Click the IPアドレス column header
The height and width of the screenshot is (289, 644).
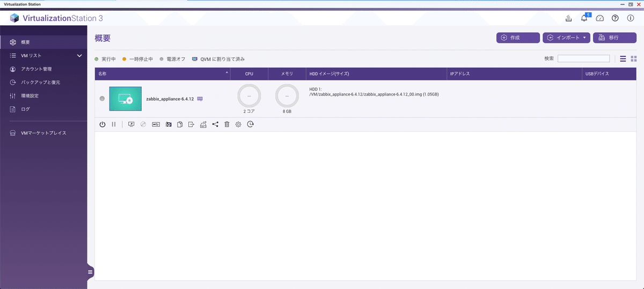click(515, 73)
